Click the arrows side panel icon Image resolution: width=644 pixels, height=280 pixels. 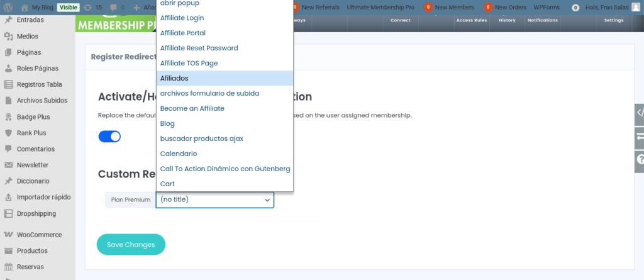pos(640,138)
